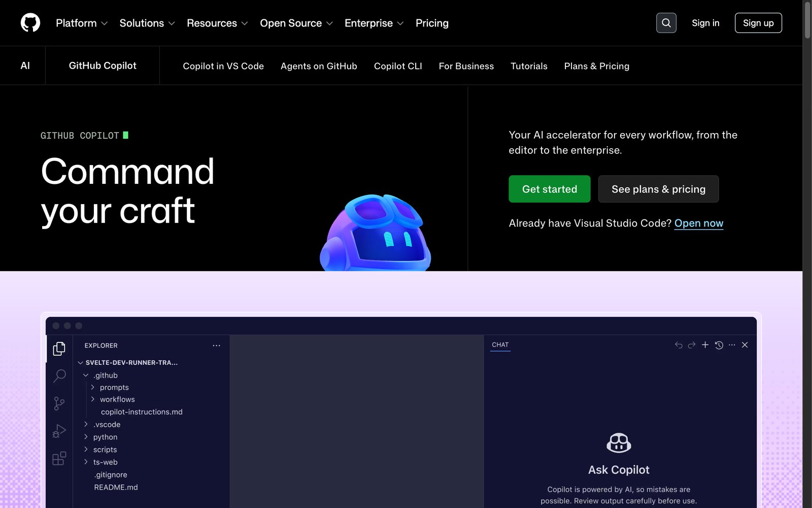Open chat panel more options ellipsis
Screen dimensions: 812x508
[732, 345]
